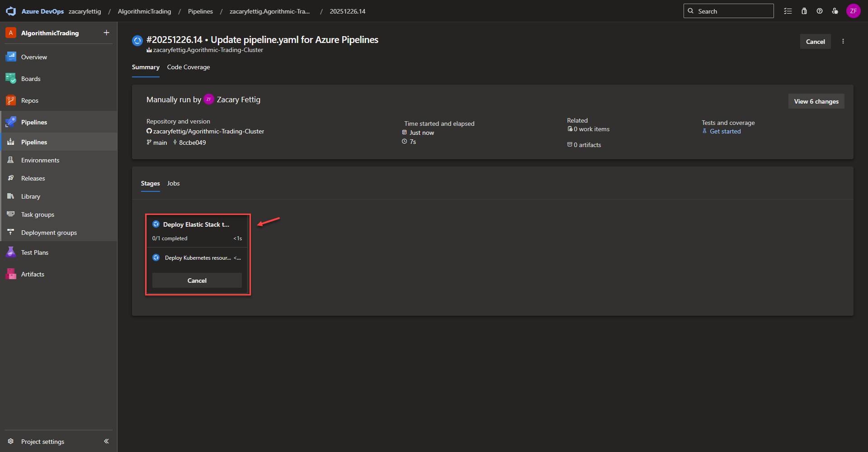Click the View 6 changes button
Viewport: 868px width, 452px height.
tap(816, 101)
